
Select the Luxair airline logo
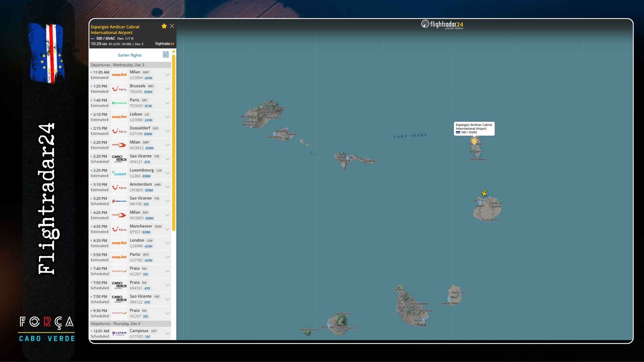(119, 173)
